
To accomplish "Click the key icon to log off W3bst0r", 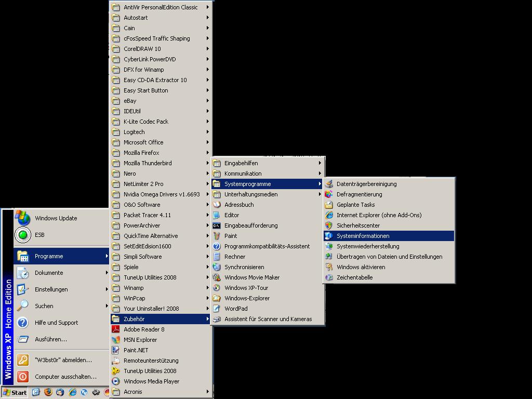I will coord(23,360).
